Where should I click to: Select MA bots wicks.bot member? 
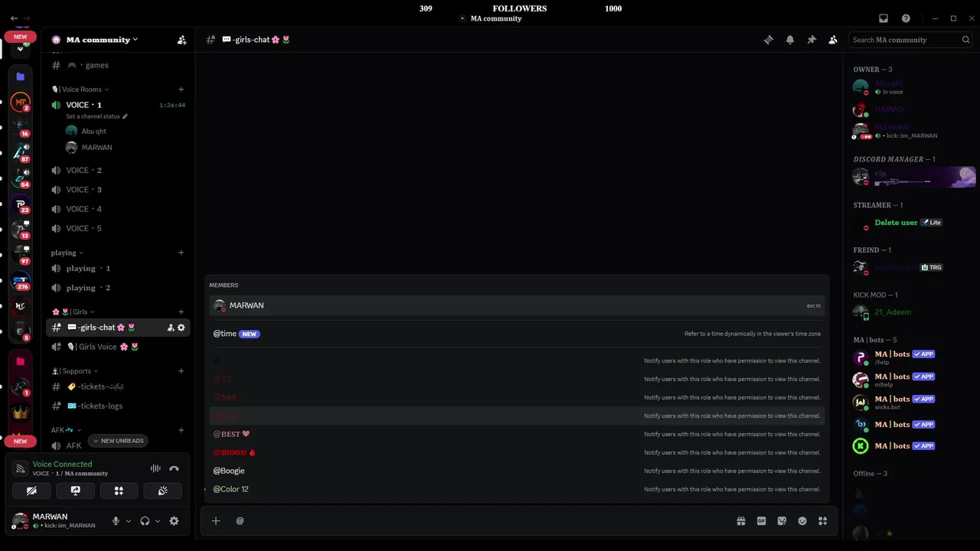(x=912, y=403)
